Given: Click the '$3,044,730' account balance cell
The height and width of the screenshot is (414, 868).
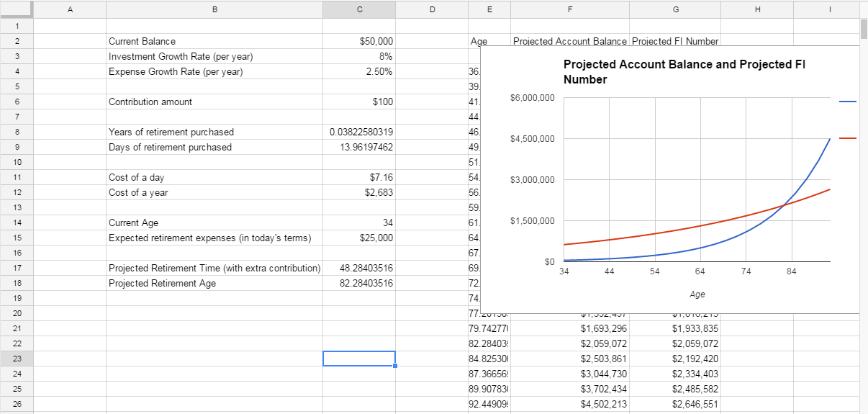Looking at the screenshot, I should click(x=570, y=374).
